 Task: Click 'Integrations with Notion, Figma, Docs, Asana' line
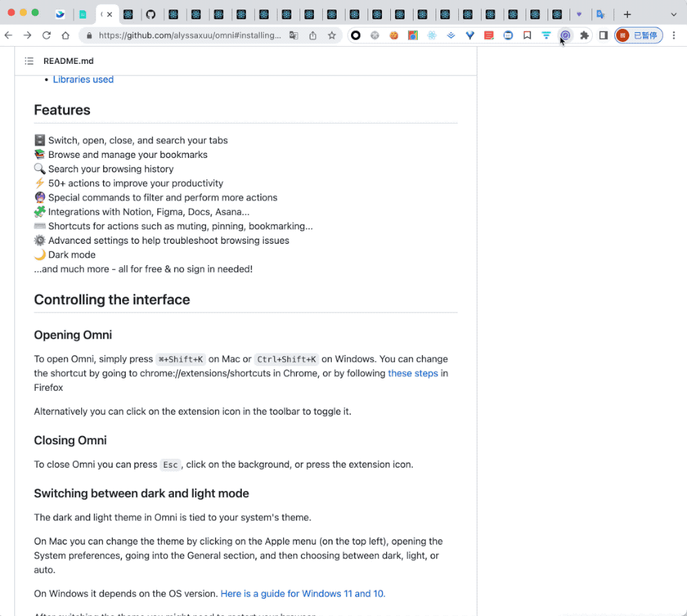[149, 212]
